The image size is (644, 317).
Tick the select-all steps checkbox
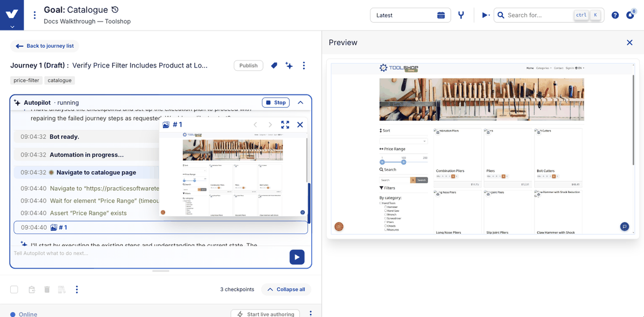pos(14,290)
